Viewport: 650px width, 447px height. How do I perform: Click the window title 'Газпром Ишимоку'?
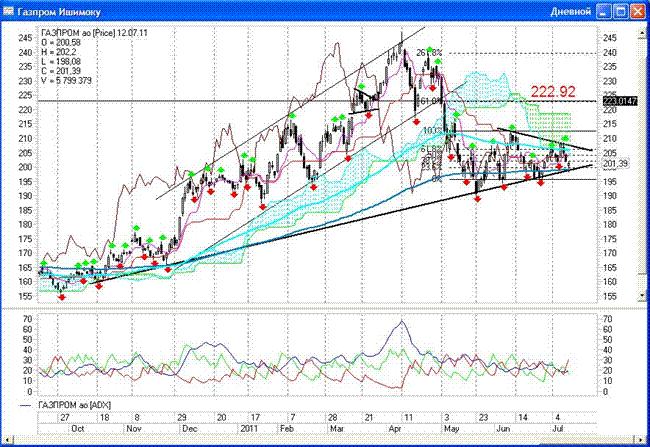click(59, 12)
